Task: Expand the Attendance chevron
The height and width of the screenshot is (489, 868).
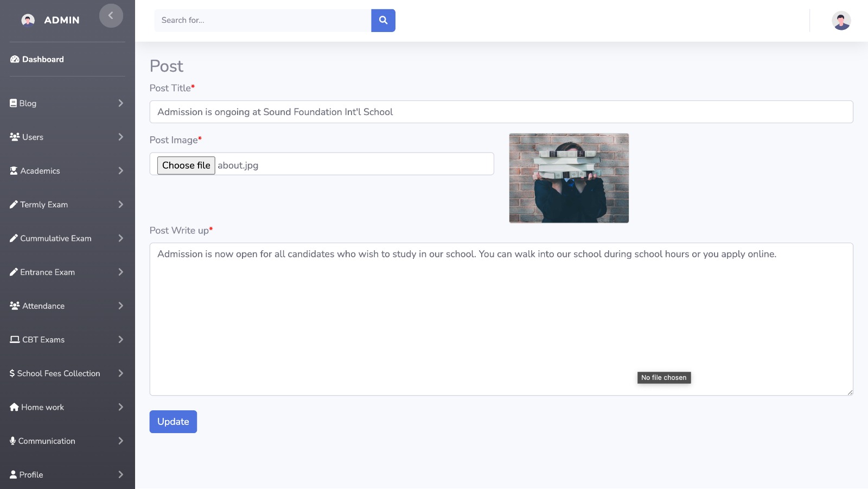Action: (120, 306)
